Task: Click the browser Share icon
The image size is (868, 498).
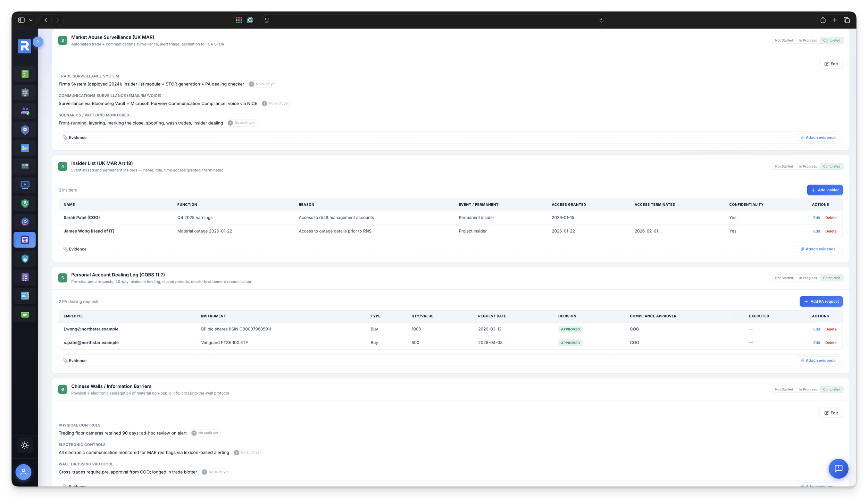Action: 823,20
